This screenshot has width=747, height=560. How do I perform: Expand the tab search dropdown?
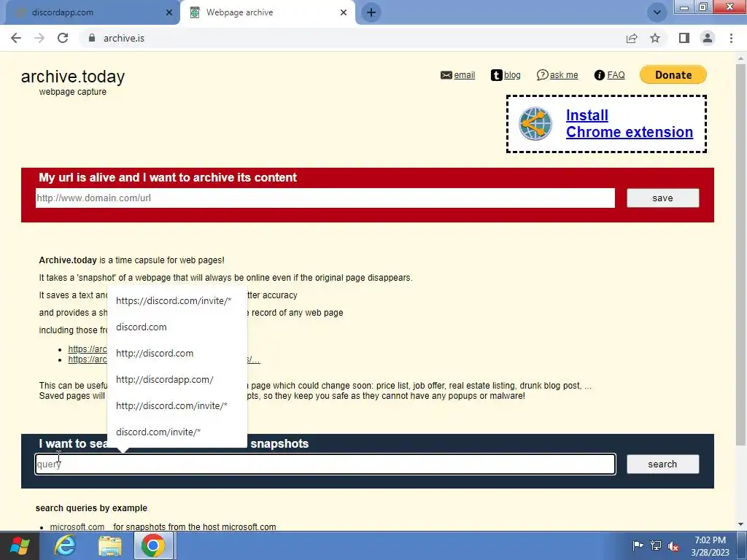(x=657, y=12)
